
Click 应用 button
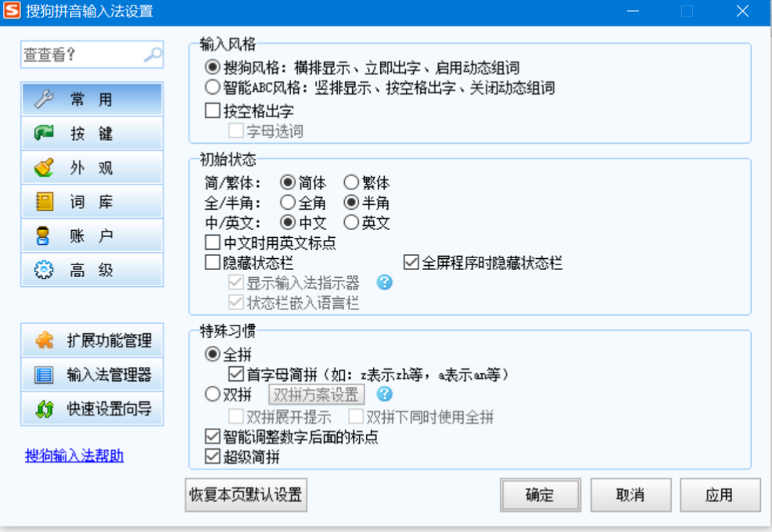(720, 495)
